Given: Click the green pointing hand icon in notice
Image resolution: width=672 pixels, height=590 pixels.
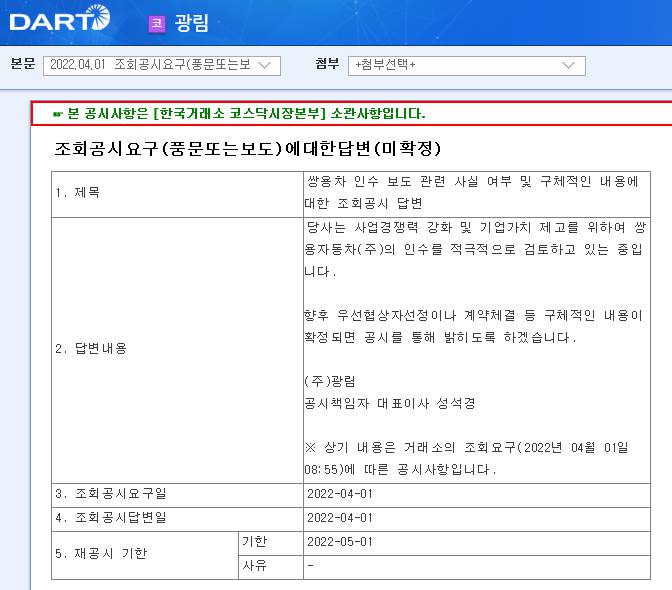Looking at the screenshot, I should tap(57, 114).
